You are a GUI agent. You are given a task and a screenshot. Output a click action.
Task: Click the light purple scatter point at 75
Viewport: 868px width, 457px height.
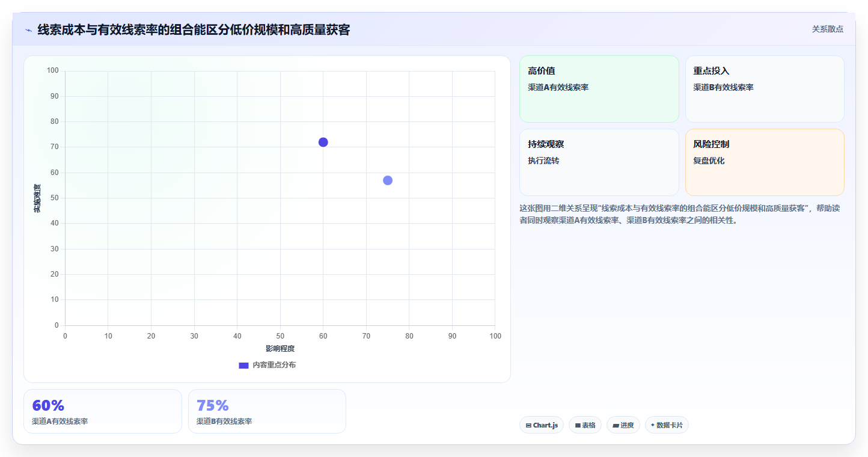pyautogui.click(x=388, y=180)
